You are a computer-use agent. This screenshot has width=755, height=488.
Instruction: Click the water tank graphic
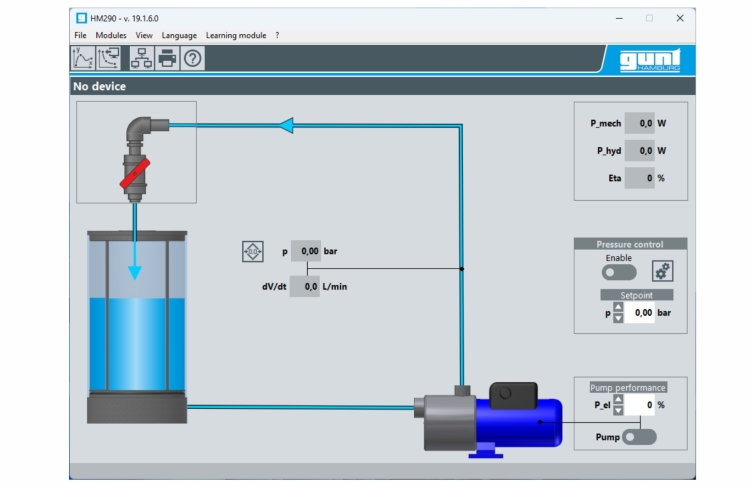click(x=137, y=327)
